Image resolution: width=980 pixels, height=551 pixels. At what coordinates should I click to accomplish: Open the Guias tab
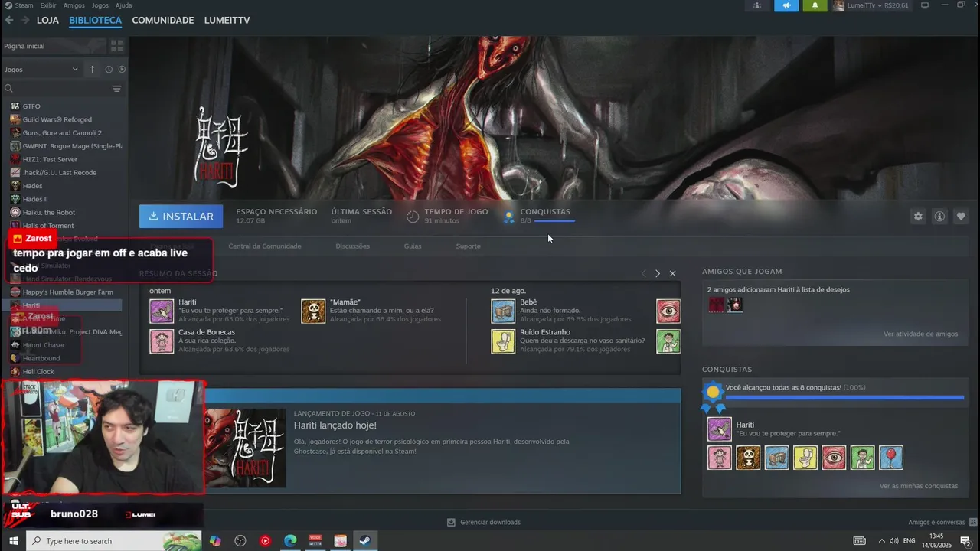pos(413,246)
